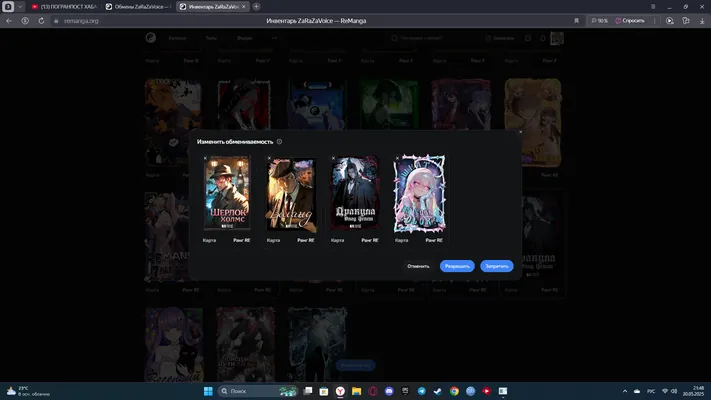Open the Спросить assistant button
Screen dimensions: 711x400
pyautogui.click(x=630, y=21)
